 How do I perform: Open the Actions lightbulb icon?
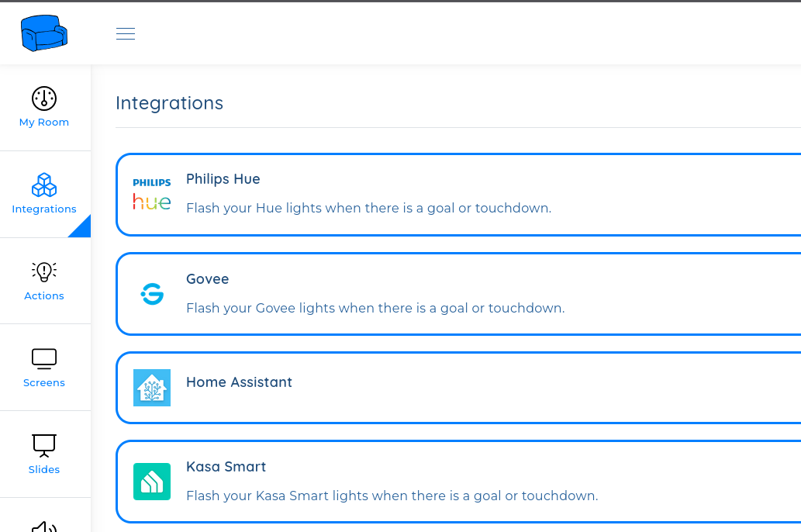pos(44,272)
